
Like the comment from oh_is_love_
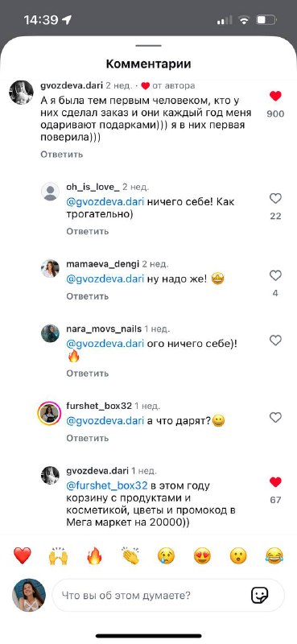point(275,199)
